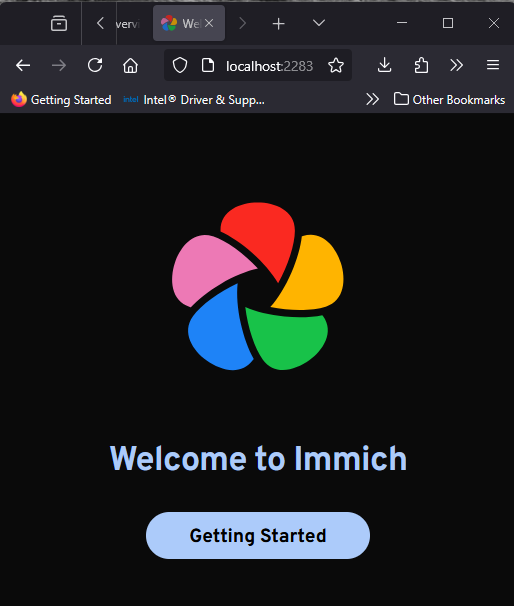Show tracking protection shield info

pos(180,65)
